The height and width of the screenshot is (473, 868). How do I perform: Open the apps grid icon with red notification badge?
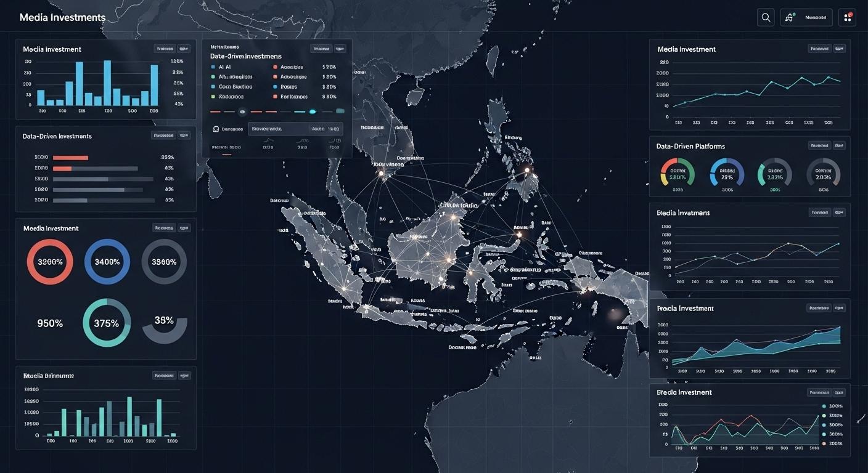847,17
